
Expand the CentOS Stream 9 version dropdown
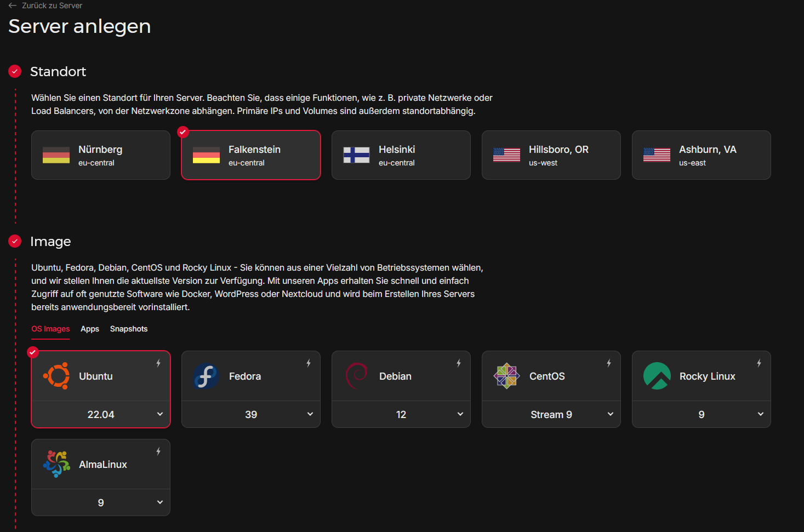pyautogui.click(x=551, y=414)
